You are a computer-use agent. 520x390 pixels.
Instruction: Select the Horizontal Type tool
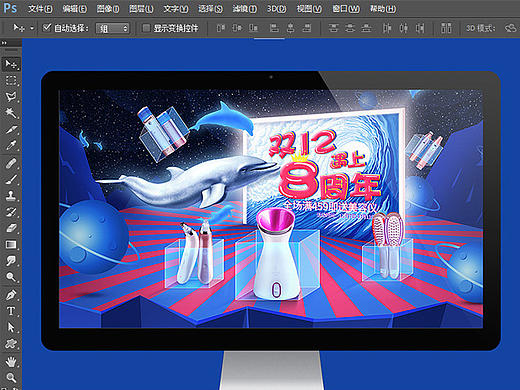coord(11,311)
